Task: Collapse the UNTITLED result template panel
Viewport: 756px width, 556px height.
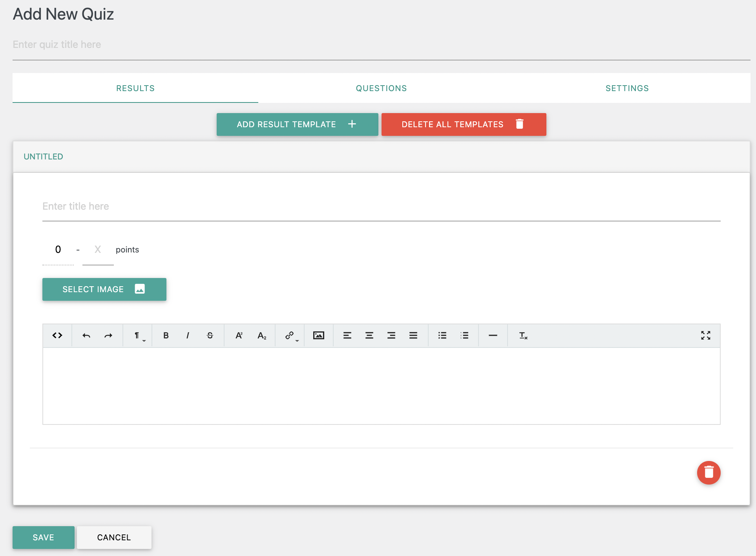Action: pyautogui.click(x=43, y=157)
